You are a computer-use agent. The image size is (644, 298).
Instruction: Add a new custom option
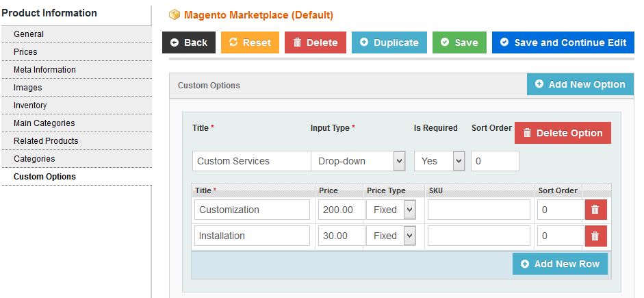[x=580, y=84]
